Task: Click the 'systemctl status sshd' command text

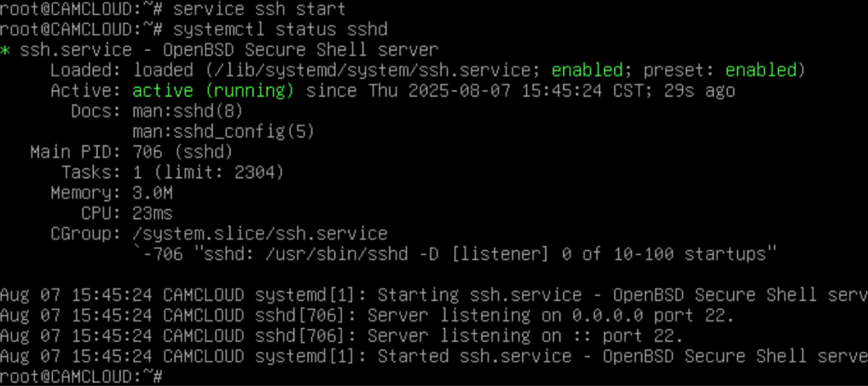Action: 280,29
